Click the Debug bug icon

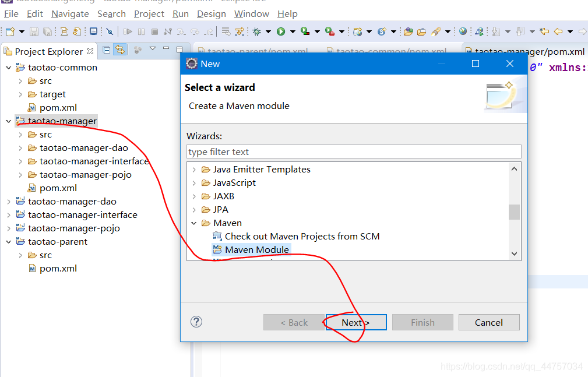pyautogui.click(x=257, y=31)
